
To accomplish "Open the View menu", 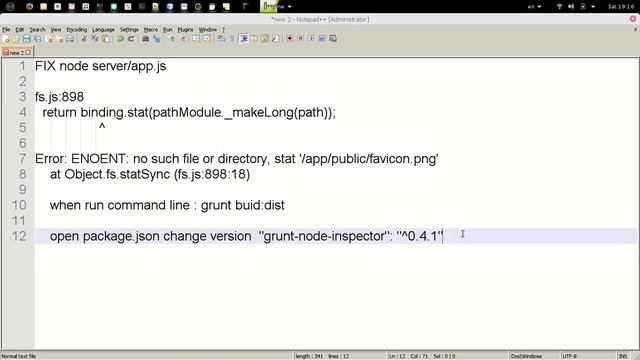I will (x=56, y=30).
